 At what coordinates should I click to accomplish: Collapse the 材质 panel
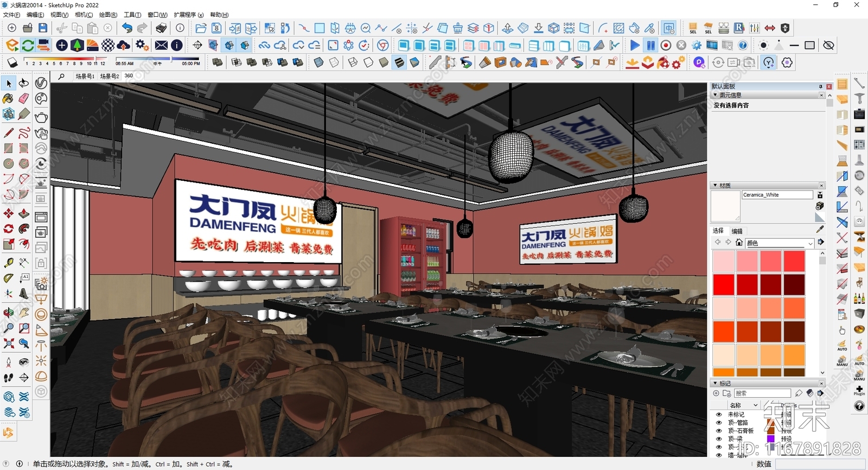tap(715, 186)
